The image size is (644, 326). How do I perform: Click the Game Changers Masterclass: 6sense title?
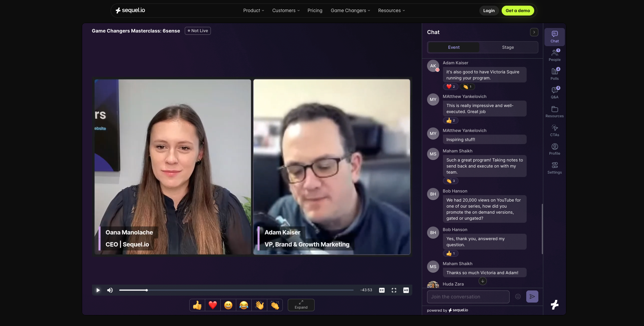[x=136, y=31]
